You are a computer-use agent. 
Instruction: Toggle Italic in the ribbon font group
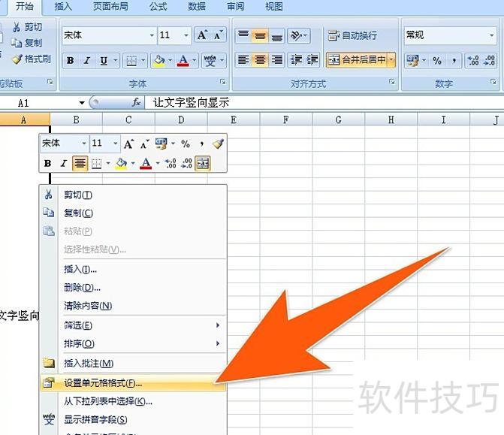click(87, 60)
